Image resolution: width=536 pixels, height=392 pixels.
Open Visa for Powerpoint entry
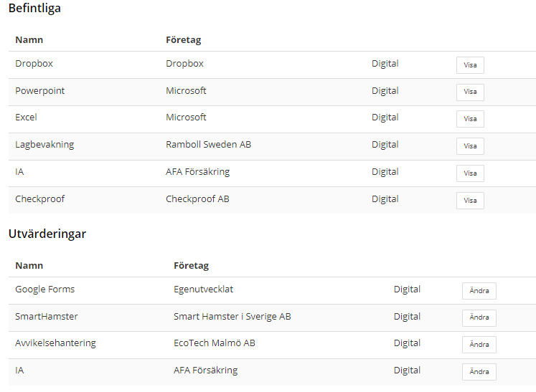click(470, 92)
